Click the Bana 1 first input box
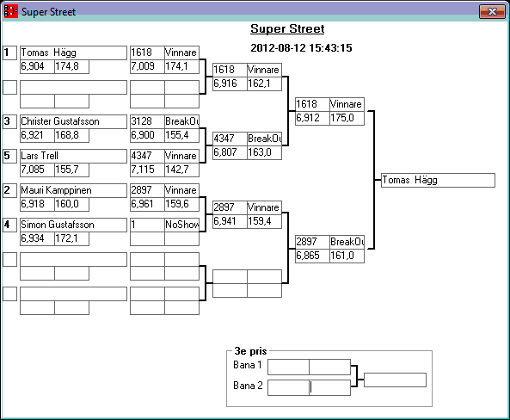 (x=288, y=367)
